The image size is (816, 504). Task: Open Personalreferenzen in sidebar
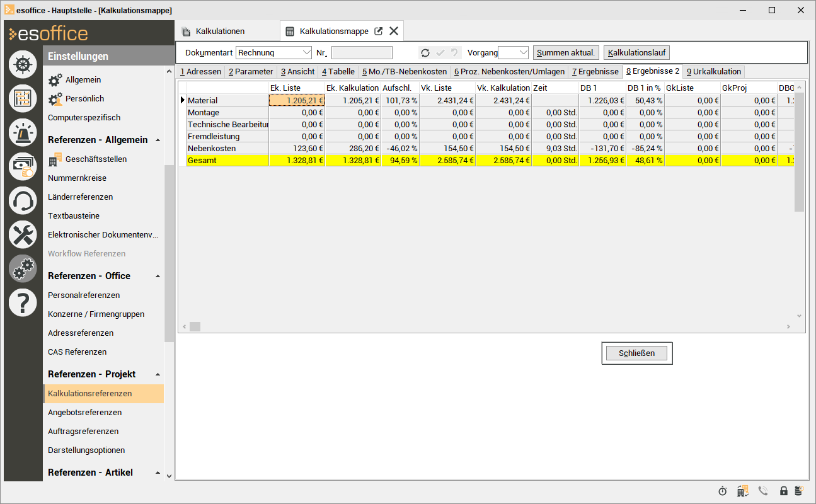click(x=84, y=295)
